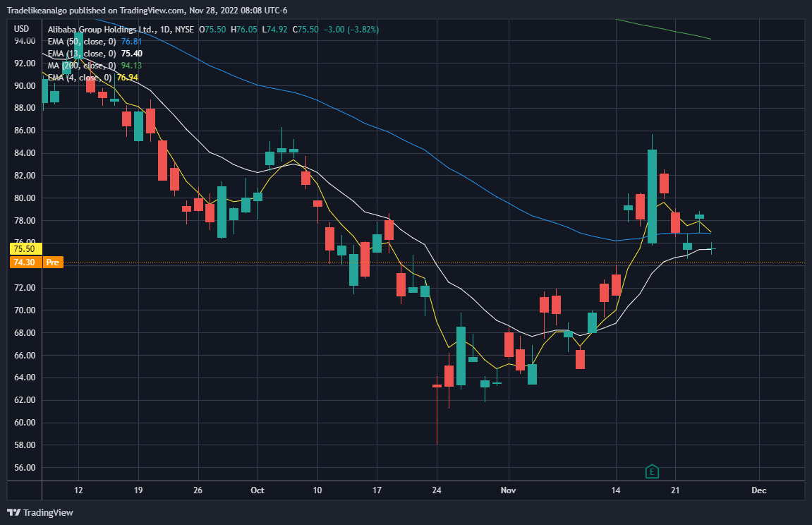
Task: Click the Oct label on the time axis
Action: [x=257, y=490]
